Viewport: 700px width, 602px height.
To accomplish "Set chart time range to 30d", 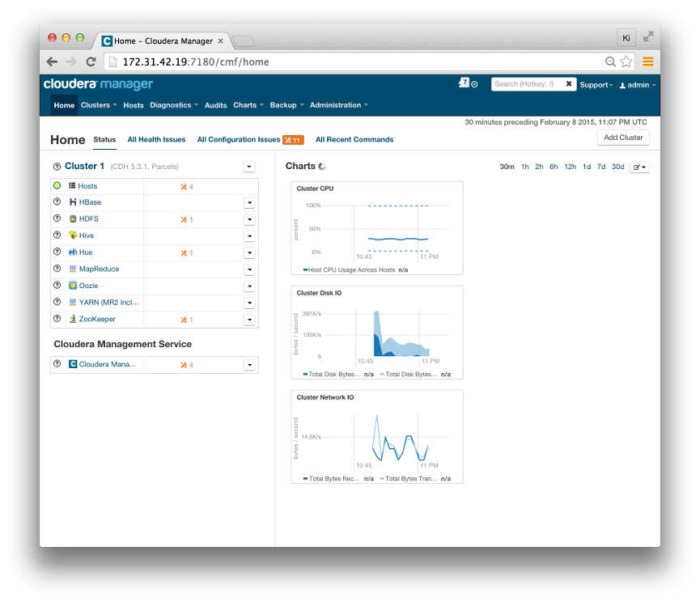I will (617, 167).
